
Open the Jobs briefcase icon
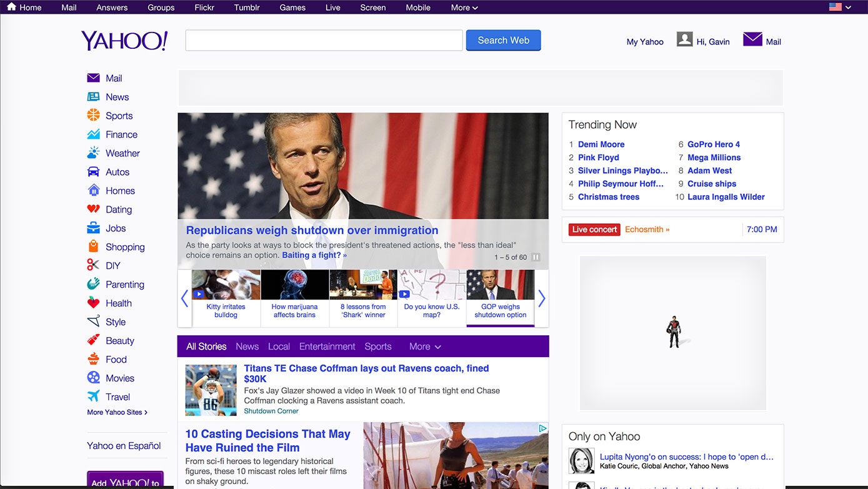[x=93, y=228]
